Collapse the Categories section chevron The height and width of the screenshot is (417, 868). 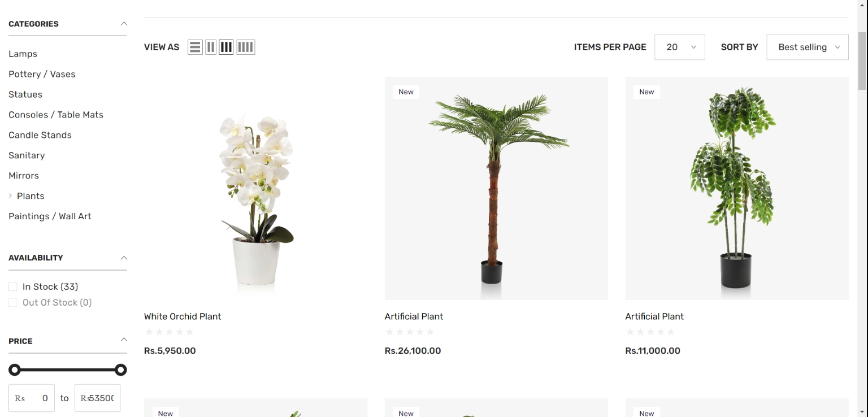tap(124, 24)
